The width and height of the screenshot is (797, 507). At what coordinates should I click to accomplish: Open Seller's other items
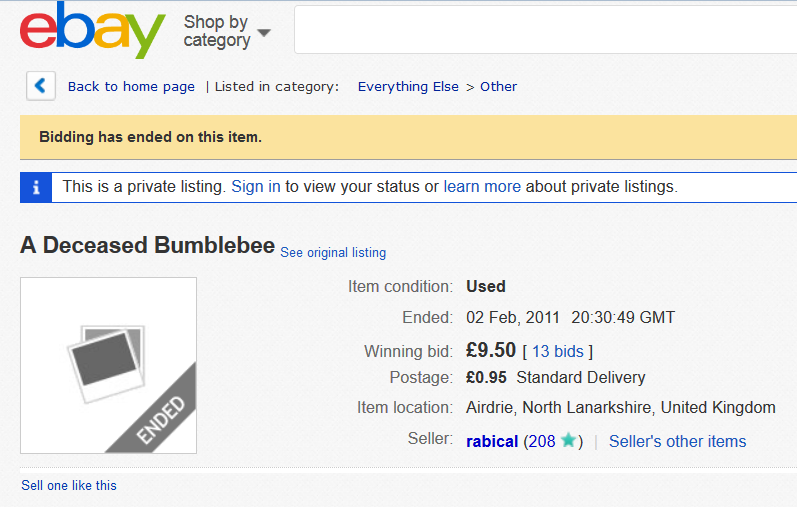tap(677, 441)
